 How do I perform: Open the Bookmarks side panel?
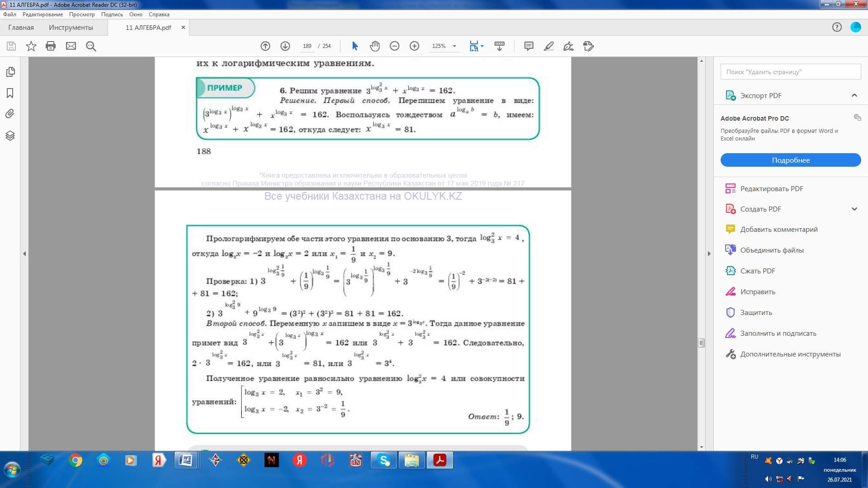tap(10, 93)
